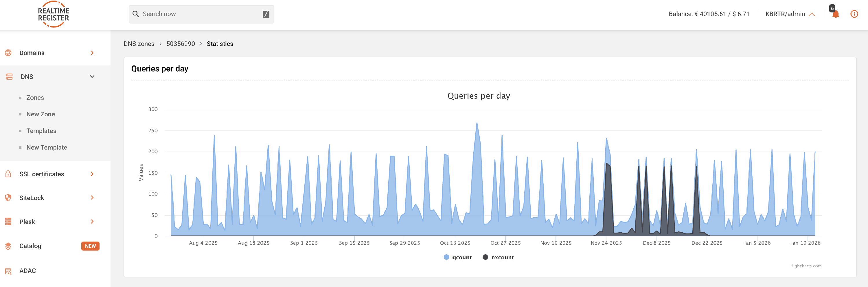Click the SiteLock menu label
This screenshot has height=287, width=868.
click(x=32, y=198)
